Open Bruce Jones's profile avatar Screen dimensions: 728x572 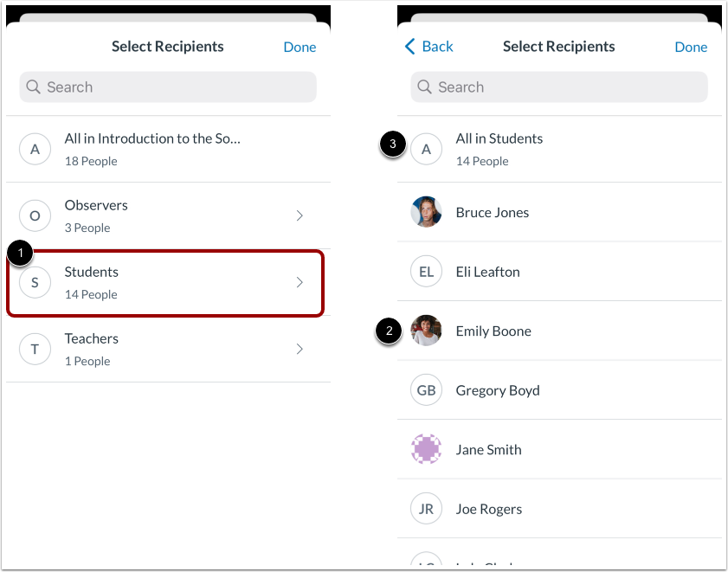coord(426,211)
